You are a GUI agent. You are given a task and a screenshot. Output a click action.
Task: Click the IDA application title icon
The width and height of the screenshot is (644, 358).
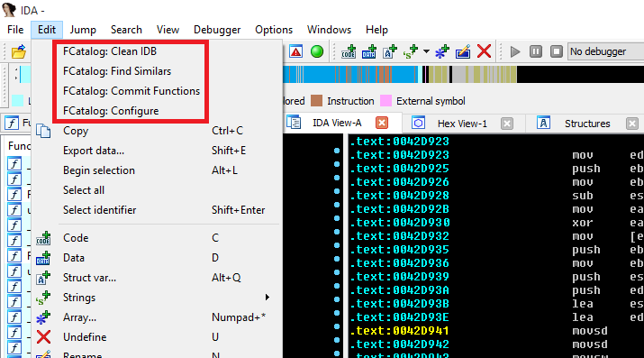click(9, 9)
